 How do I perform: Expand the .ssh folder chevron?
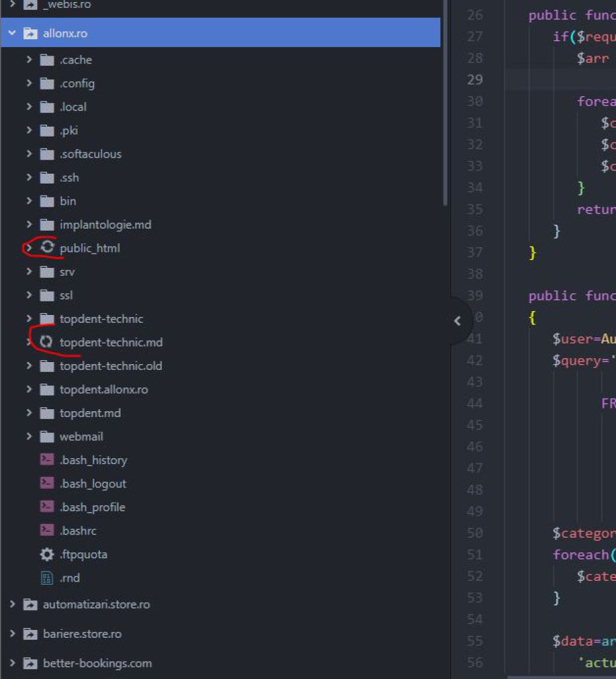(x=29, y=177)
